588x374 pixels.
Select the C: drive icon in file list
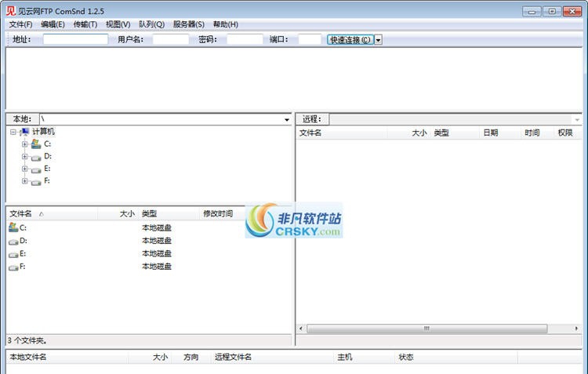13,227
